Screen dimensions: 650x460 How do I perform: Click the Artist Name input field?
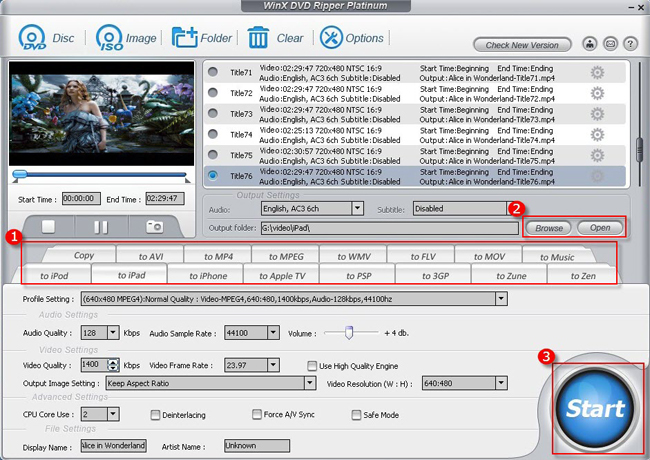(x=257, y=445)
